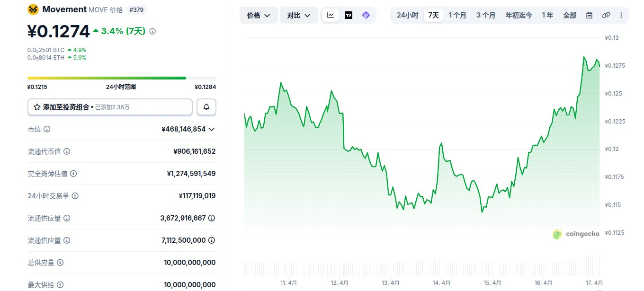
Task: Click the ¥0.1284 24h high value
Action: 206,87
